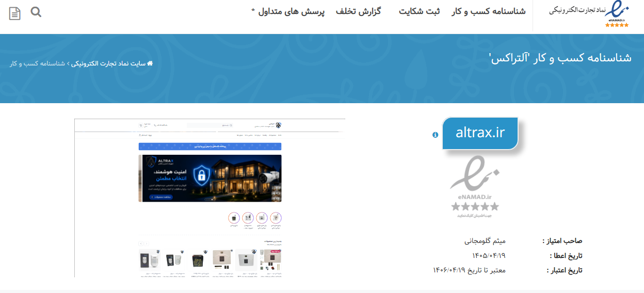The image size is (644, 293).
Task: Click the search magnifier icon
Action: point(36,11)
